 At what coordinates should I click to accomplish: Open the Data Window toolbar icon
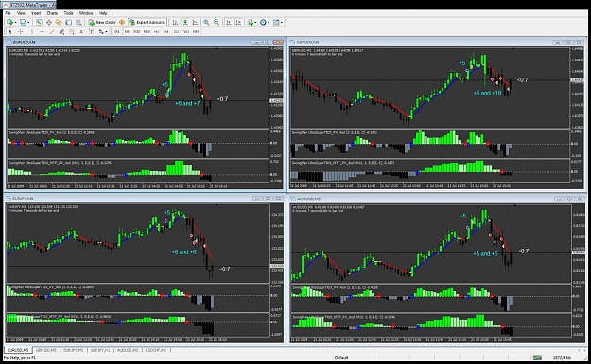tap(49, 23)
